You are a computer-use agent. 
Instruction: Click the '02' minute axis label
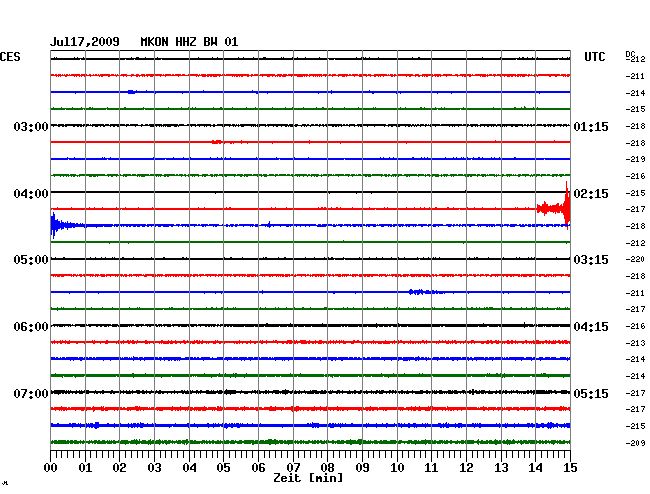tap(119, 467)
